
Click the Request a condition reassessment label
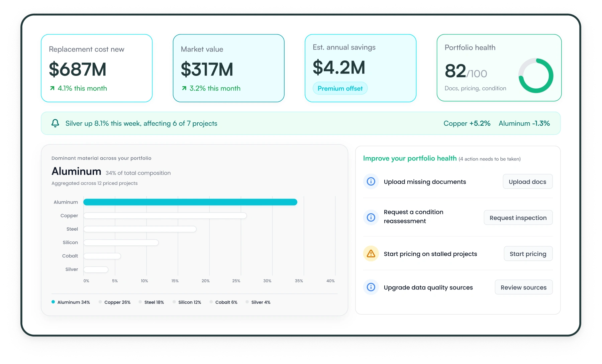pyautogui.click(x=413, y=217)
